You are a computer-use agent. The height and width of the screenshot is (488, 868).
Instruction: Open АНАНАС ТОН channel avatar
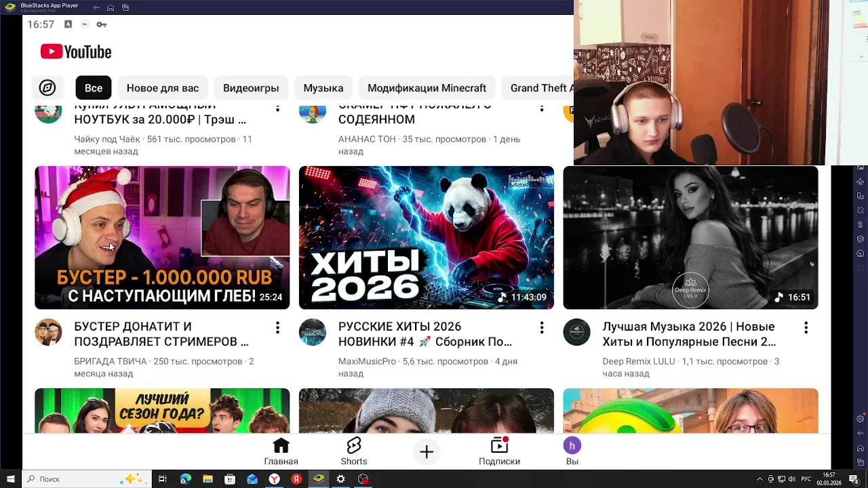(x=312, y=114)
